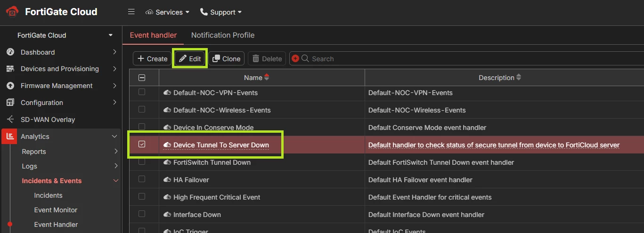Click the Configuration sidebar icon
This screenshot has height=233, width=644.
tap(10, 103)
